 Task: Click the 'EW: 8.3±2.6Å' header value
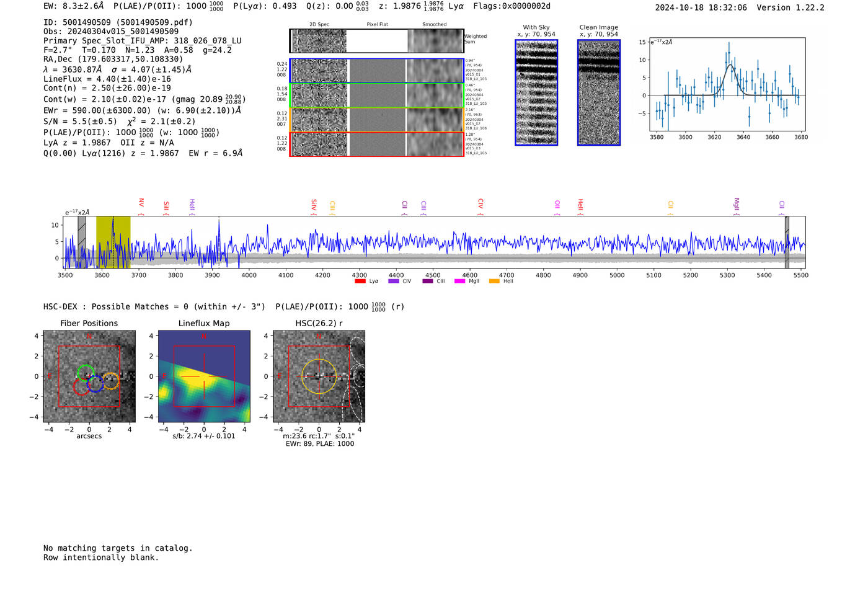74,6
